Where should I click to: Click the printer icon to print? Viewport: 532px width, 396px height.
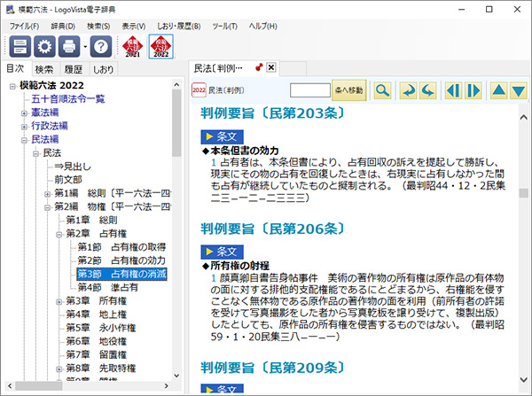[x=69, y=46]
